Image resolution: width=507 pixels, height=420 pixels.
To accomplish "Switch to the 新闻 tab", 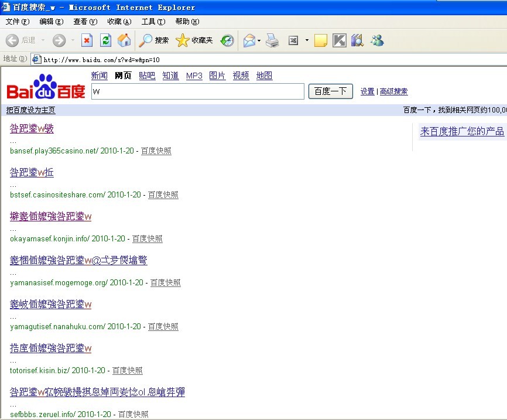I will (x=100, y=76).
